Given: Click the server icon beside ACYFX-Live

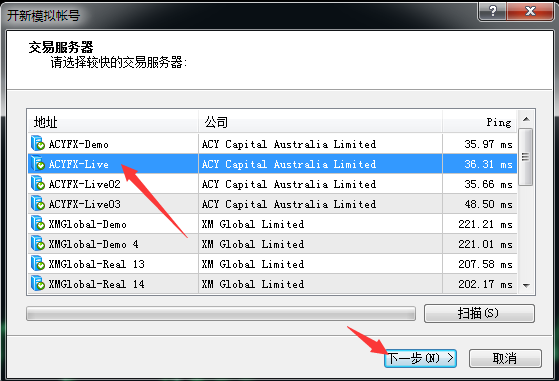Looking at the screenshot, I should (x=38, y=164).
